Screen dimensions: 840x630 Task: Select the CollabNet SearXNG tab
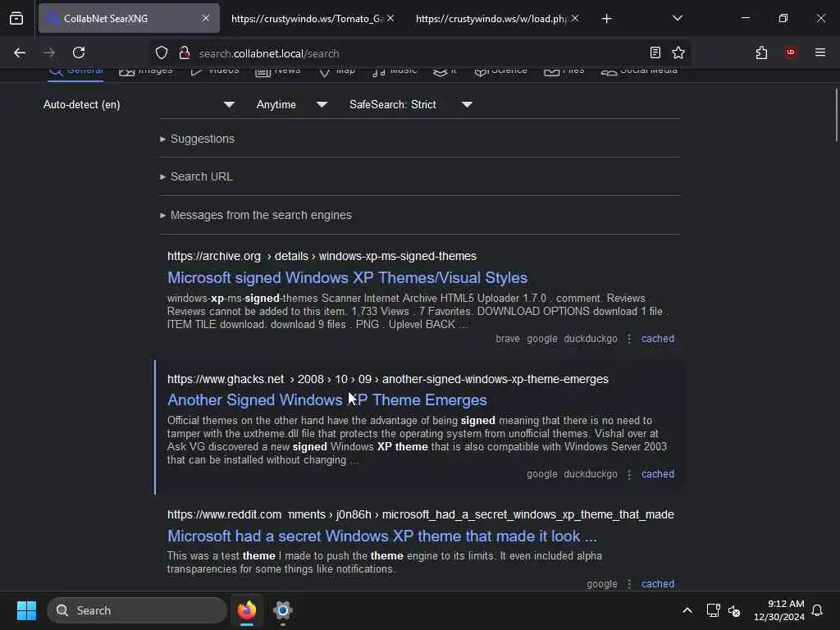(129, 19)
